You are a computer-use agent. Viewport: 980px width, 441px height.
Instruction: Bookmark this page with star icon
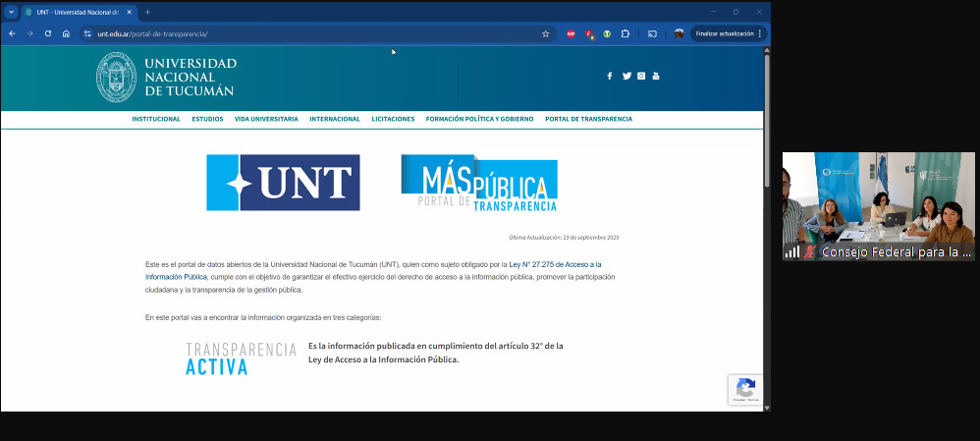pyautogui.click(x=545, y=33)
